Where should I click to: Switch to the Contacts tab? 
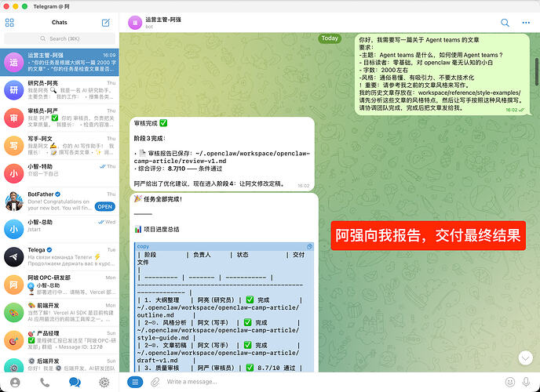[x=15, y=383]
